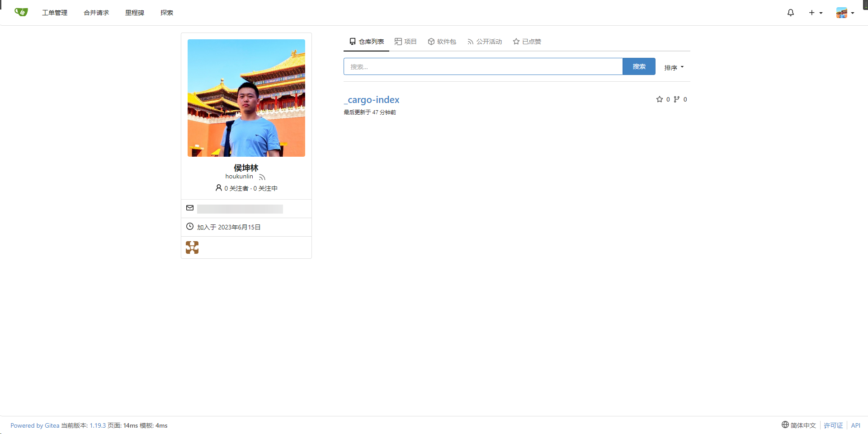Click the blue 搜索 button
Viewport: 868px width, 434px height.
click(639, 66)
